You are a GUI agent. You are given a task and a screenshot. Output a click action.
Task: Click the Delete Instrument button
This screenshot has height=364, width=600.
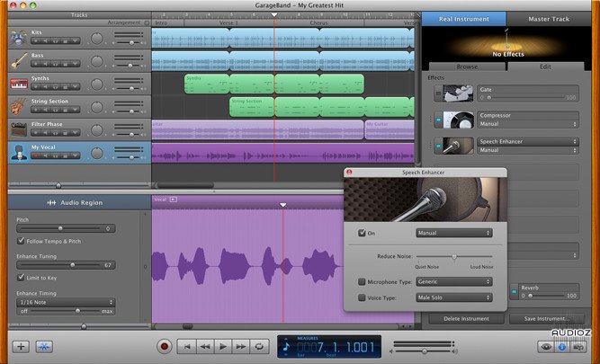click(x=466, y=318)
